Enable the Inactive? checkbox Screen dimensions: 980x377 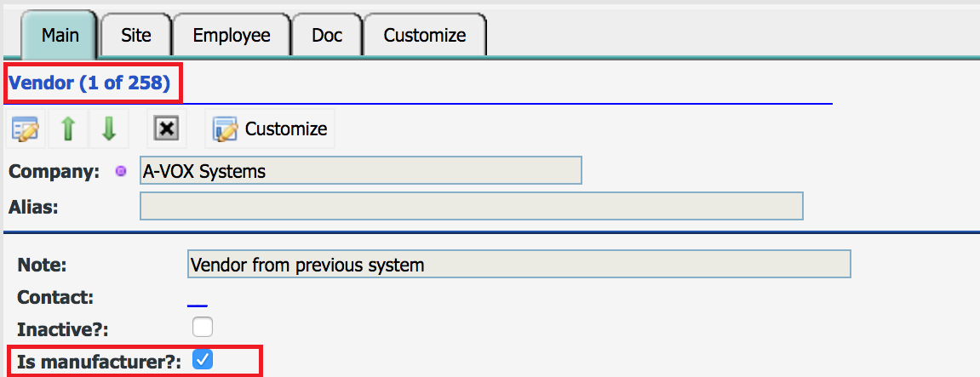click(x=203, y=327)
